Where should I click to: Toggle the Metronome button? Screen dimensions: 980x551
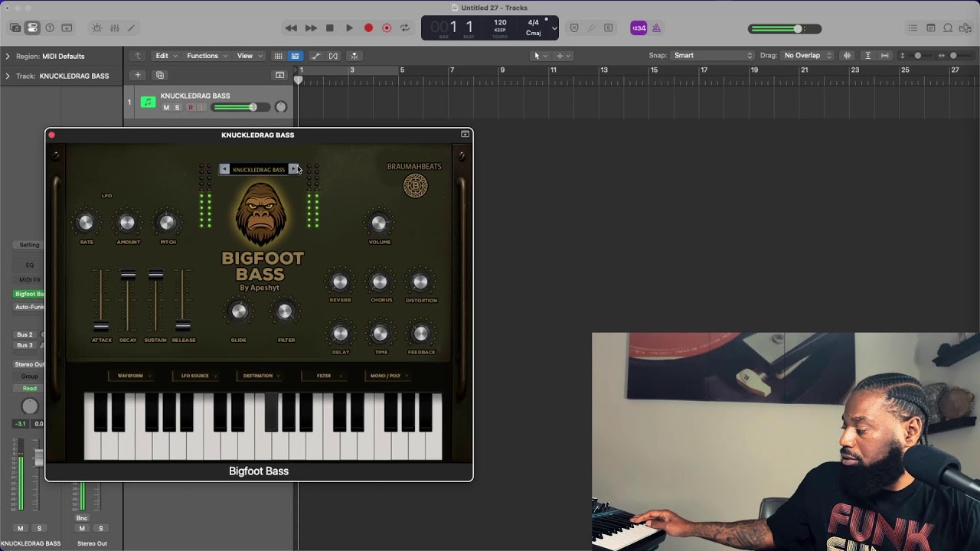[x=656, y=28]
